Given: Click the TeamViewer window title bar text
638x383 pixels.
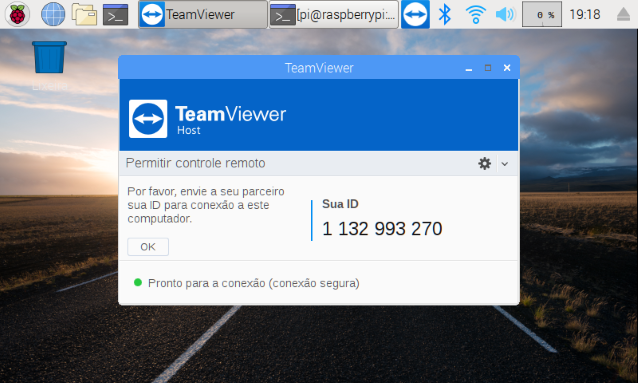Looking at the screenshot, I should click(319, 68).
